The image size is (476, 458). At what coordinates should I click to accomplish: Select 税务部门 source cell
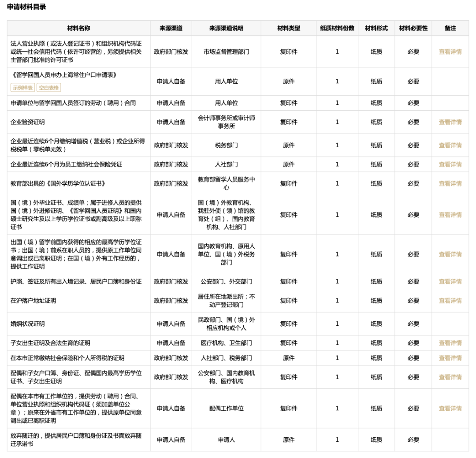(x=227, y=145)
